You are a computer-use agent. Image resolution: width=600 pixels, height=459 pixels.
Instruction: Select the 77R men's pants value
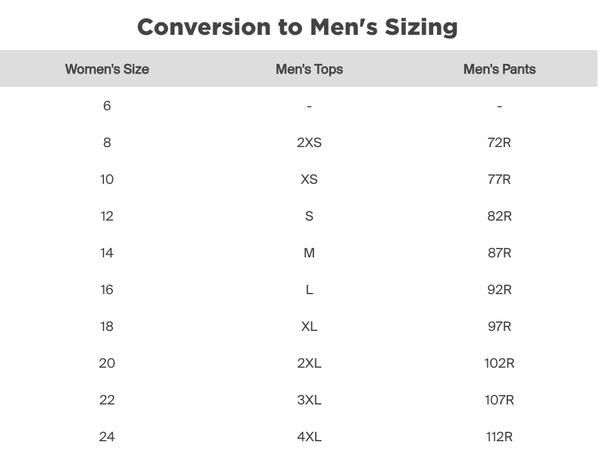(x=499, y=179)
